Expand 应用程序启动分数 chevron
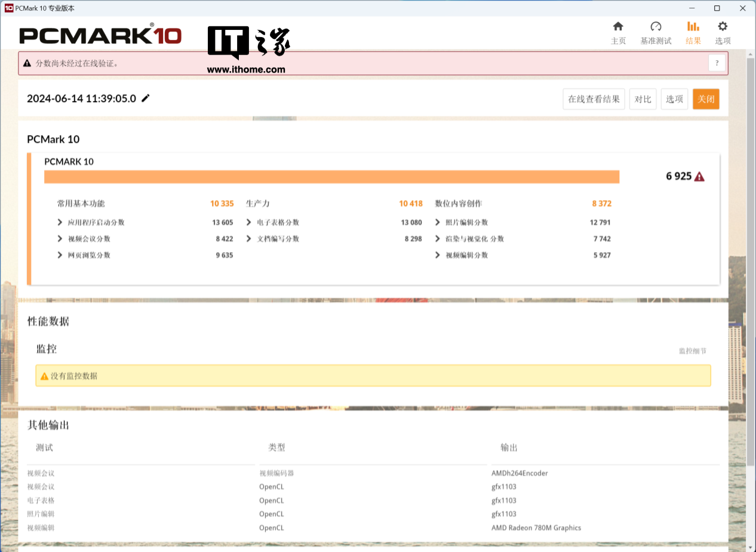Viewport: 756px width, 552px height. tap(60, 222)
